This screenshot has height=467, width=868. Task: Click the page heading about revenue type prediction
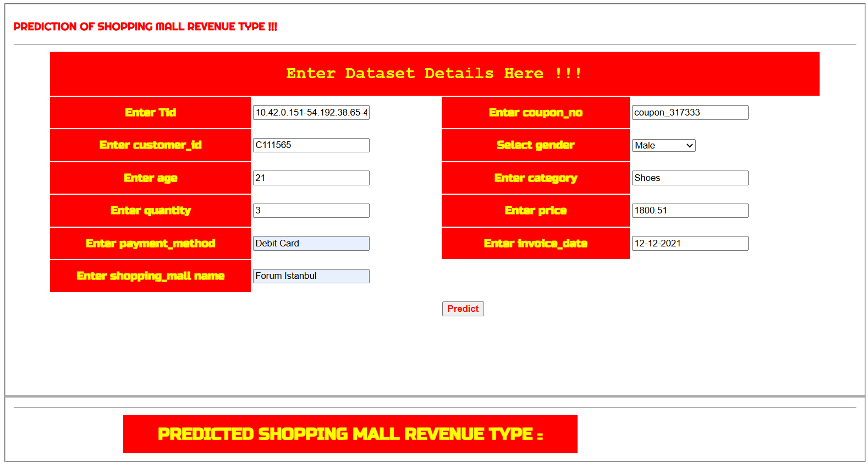(145, 27)
